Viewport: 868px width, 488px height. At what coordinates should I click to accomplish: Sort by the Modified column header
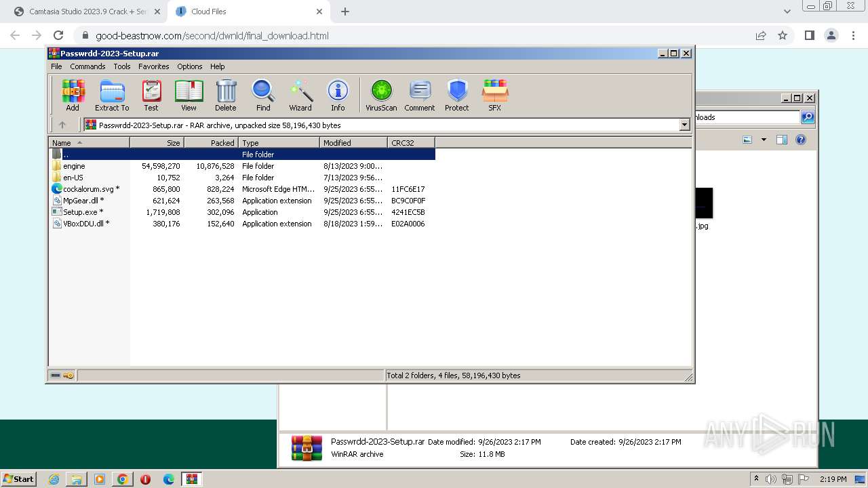(x=353, y=143)
